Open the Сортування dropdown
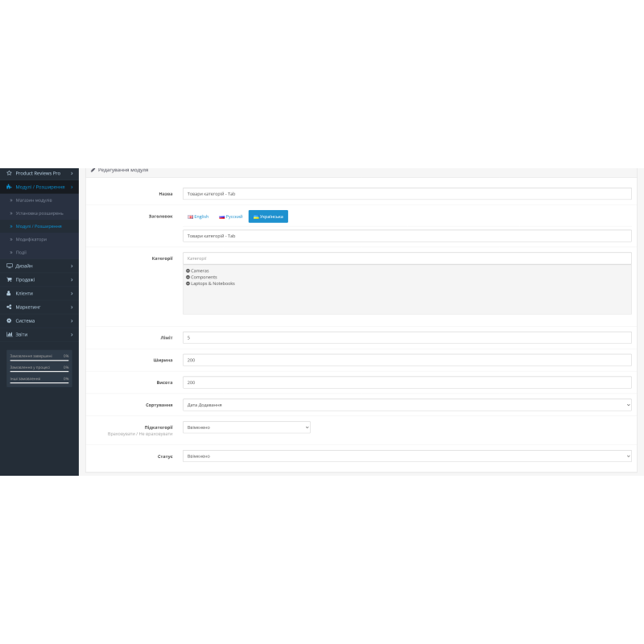 click(405, 405)
